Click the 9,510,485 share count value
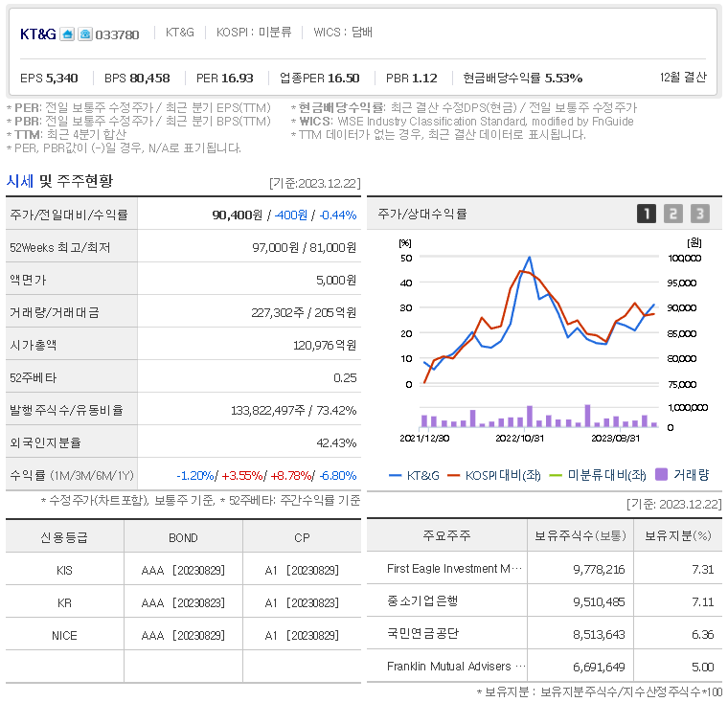 [599, 601]
